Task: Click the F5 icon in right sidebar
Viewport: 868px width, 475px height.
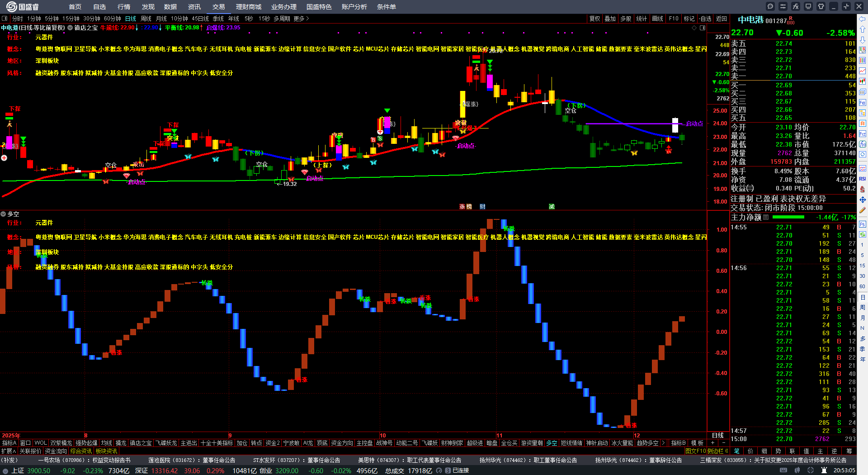Action: 863,224
